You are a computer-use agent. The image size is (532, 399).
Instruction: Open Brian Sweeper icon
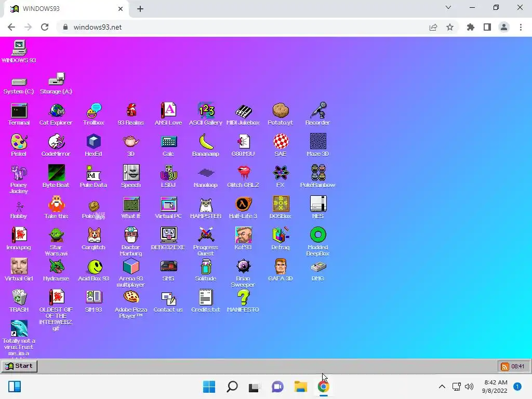tap(243, 273)
